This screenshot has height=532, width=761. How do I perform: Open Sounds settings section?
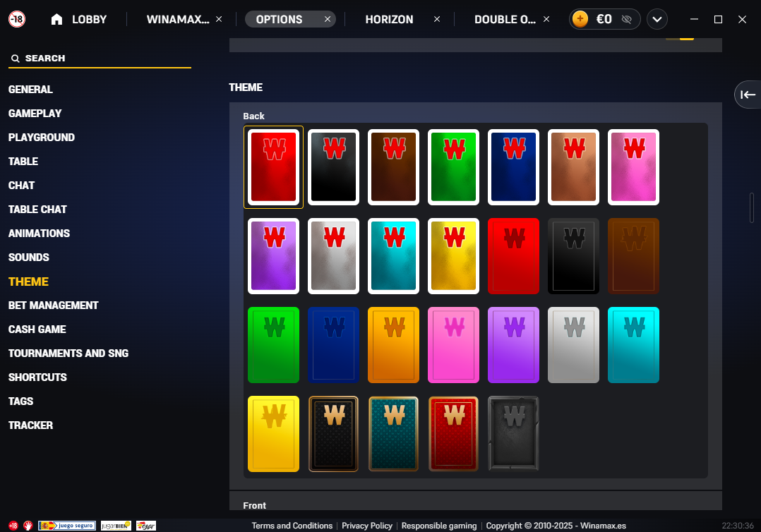pyautogui.click(x=29, y=258)
